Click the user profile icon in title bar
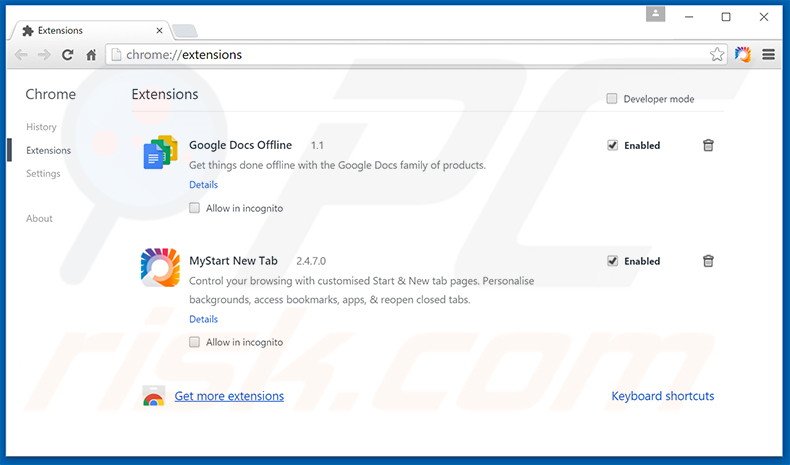Screen dimensions: 790x465 pos(655,14)
